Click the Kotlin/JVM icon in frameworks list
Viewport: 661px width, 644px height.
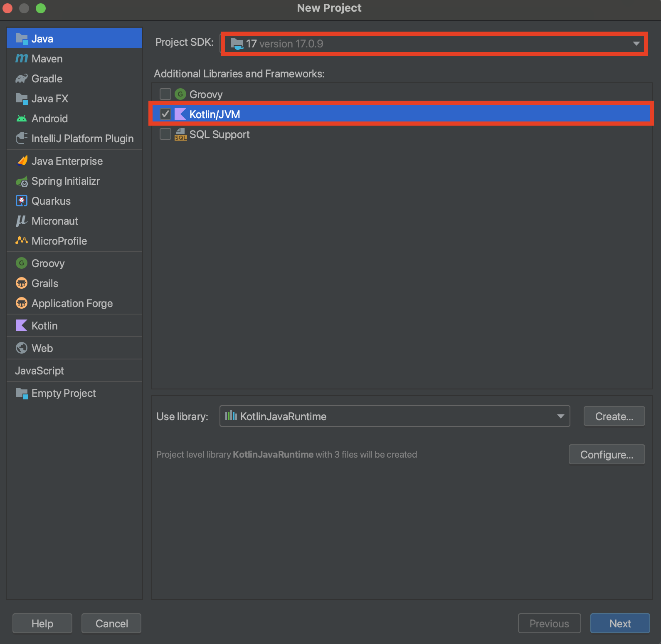[x=180, y=114]
